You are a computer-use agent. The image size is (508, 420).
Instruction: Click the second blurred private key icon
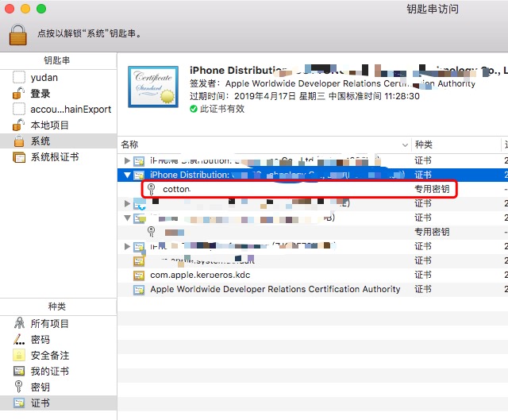[x=151, y=232]
